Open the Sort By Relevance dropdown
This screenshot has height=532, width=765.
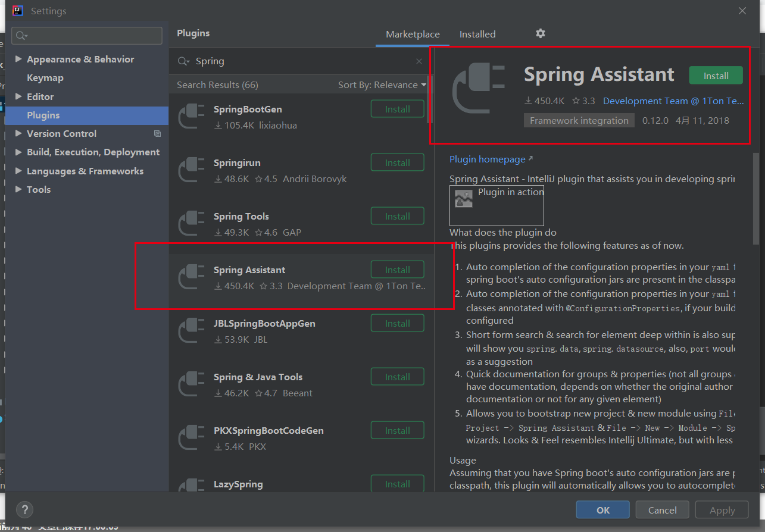[382, 85]
